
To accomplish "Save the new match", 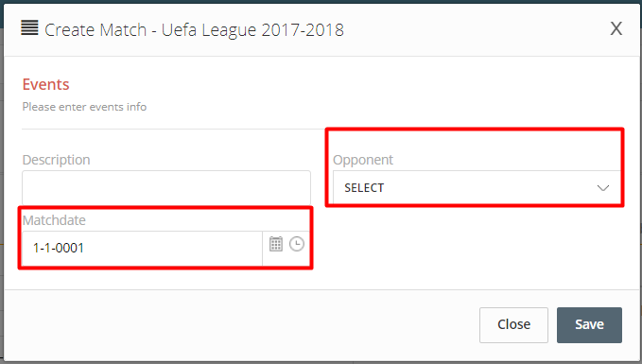I will click(589, 324).
